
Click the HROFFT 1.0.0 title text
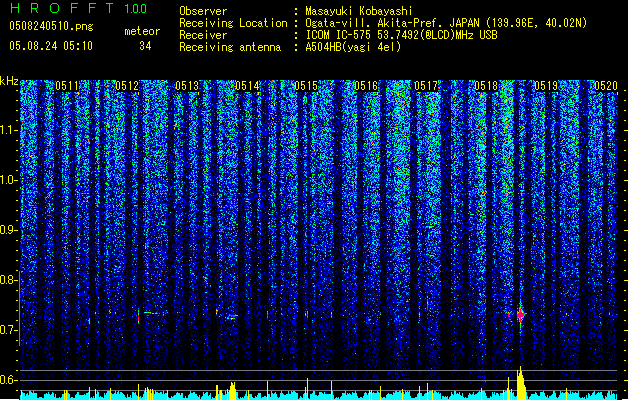click(79, 8)
